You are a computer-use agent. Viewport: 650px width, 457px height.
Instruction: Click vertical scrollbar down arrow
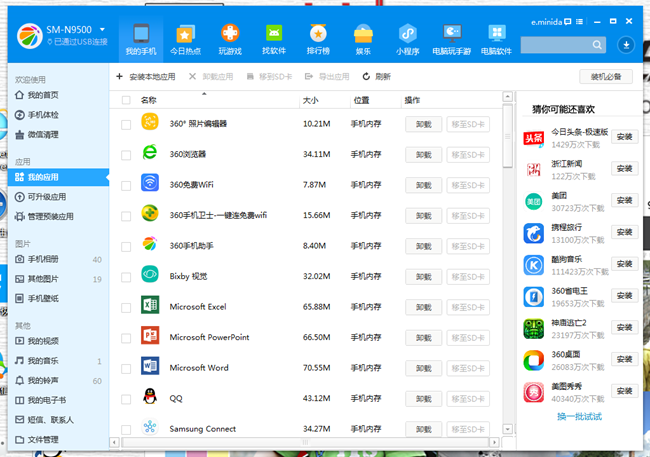click(x=507, y=429)
